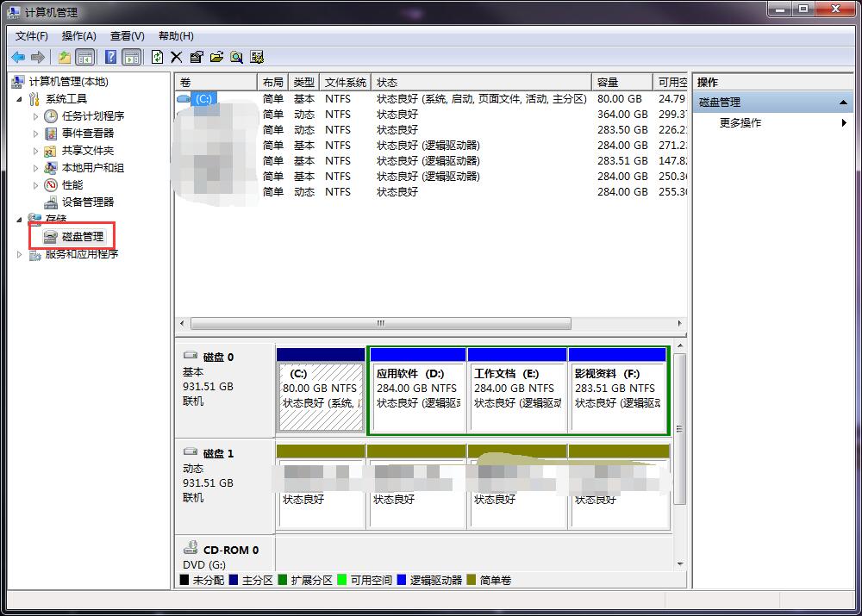Expand the 服务和应用程序 tree node
The height and width of the screenshot is (616, 862).
coord(20,254)
